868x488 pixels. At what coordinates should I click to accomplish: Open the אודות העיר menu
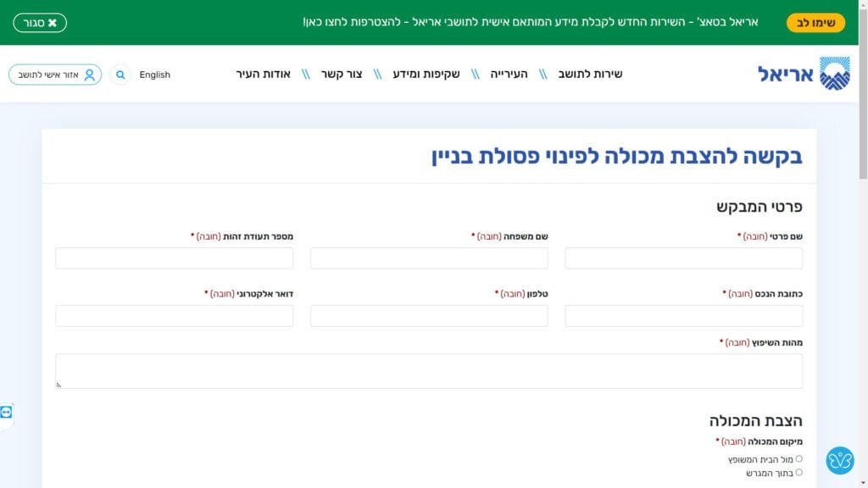pos(264,75)
